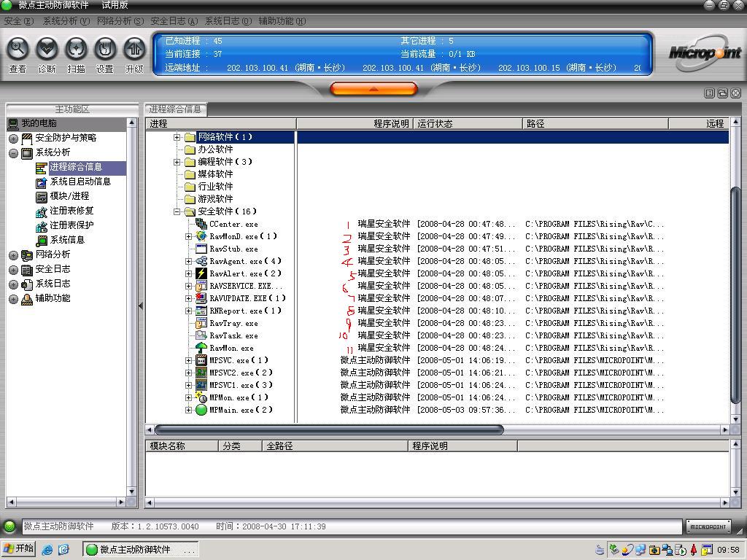Image resolution: width=747 pixels, height=560 pixels.
Task: Sort by 运行状态 column header
Action: pos(468,124)
